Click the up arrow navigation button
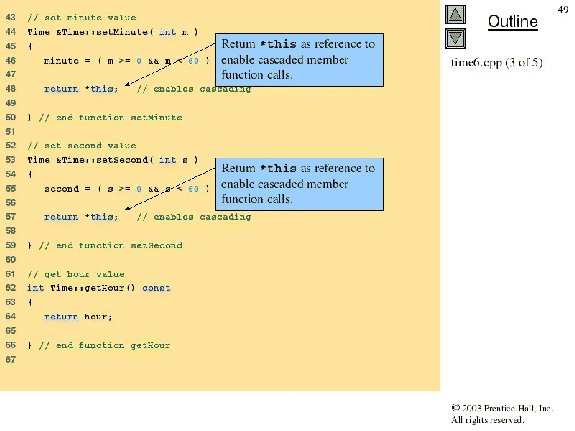Screen dimensions: 575x431 [x=455, y=15]
